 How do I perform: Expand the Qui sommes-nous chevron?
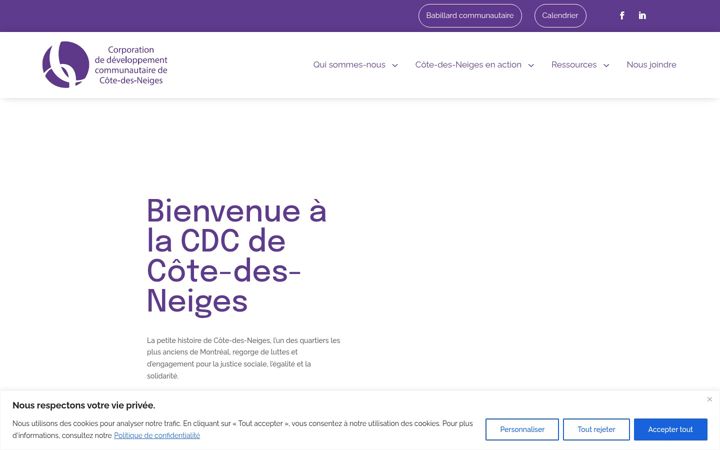pos(395,66)
